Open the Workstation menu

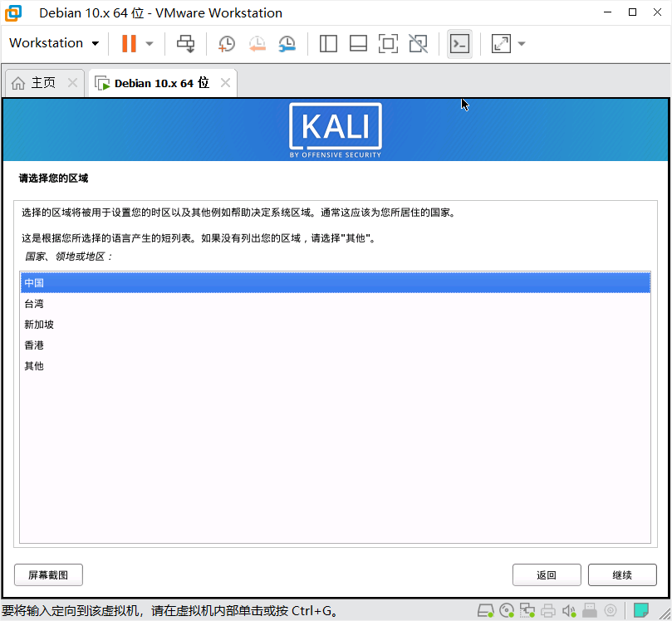[54, 43]
